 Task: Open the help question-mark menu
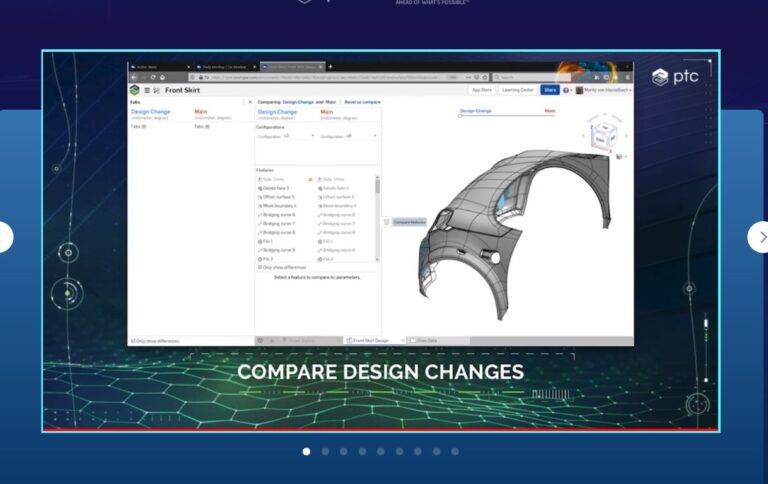click(x=567, y=90)
